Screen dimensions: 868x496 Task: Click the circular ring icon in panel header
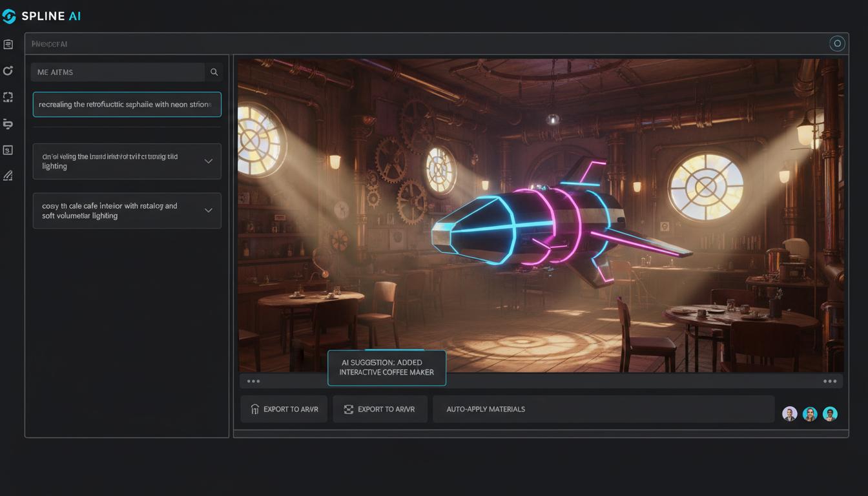click(x=837, y=44)
